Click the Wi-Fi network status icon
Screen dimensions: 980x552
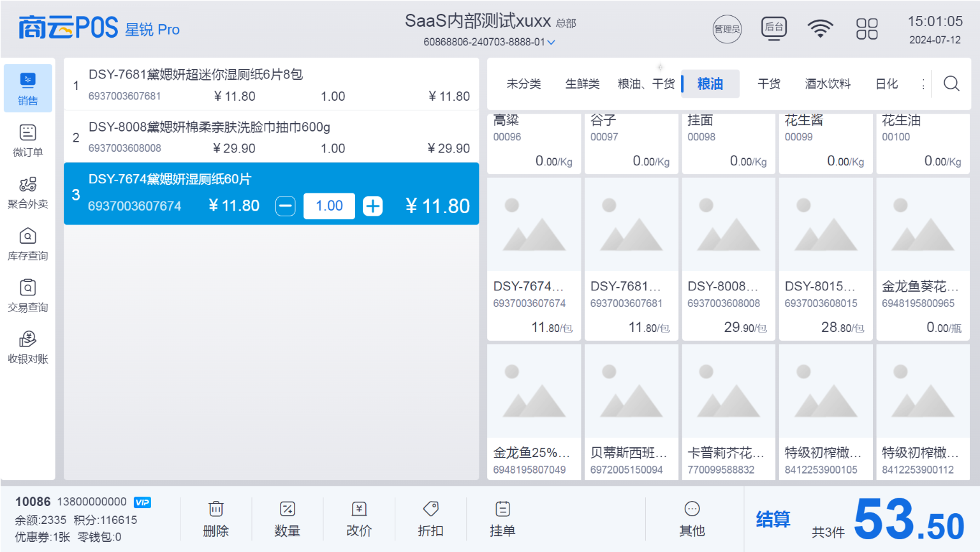[820, 29]
